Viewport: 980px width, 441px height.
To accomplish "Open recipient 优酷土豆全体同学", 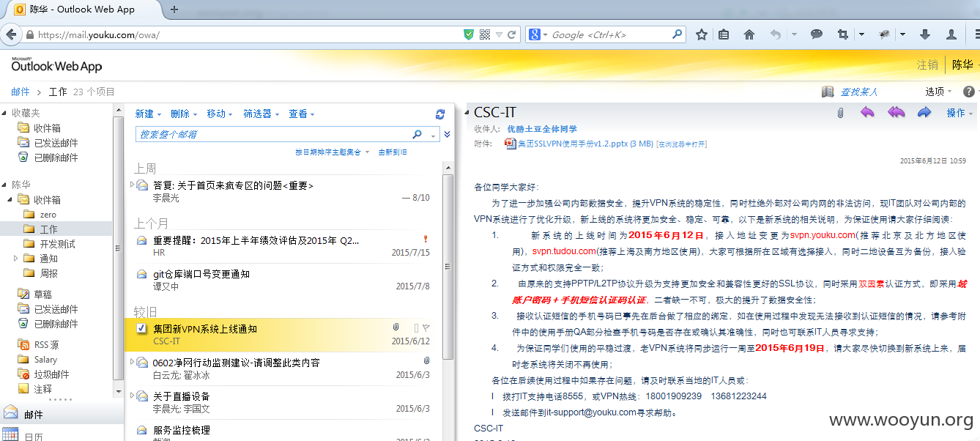I will [542, 129].
